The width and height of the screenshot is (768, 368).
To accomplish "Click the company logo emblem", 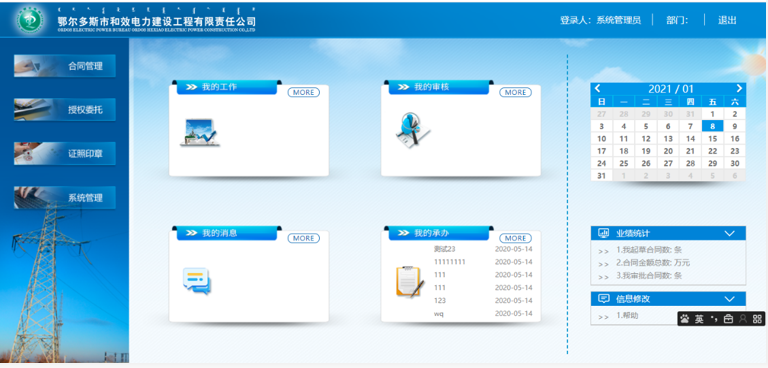I will pyautogui.click(x=30, y=20).
